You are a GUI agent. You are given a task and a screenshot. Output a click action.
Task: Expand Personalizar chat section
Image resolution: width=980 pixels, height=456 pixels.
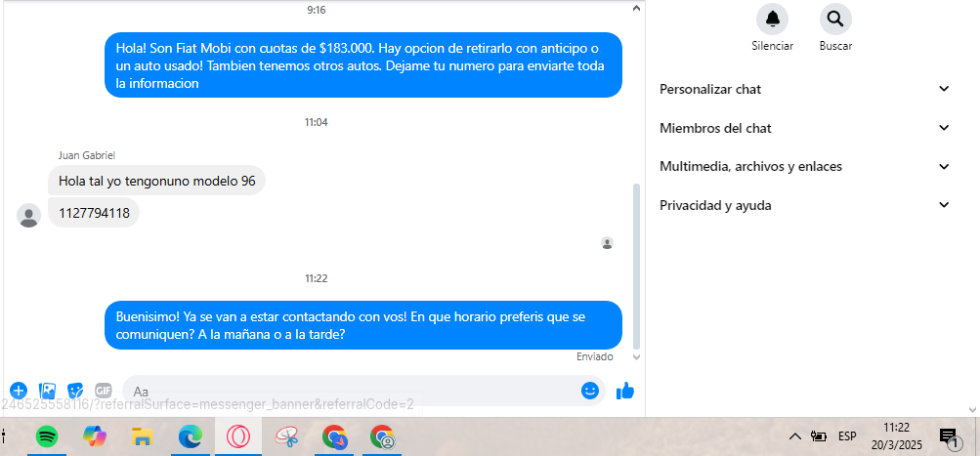(x=804, y=89)
